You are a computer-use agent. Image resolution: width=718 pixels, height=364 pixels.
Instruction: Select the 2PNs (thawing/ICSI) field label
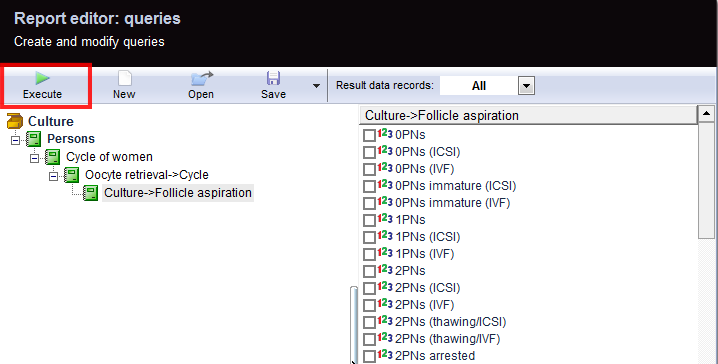tap(451, 322)
